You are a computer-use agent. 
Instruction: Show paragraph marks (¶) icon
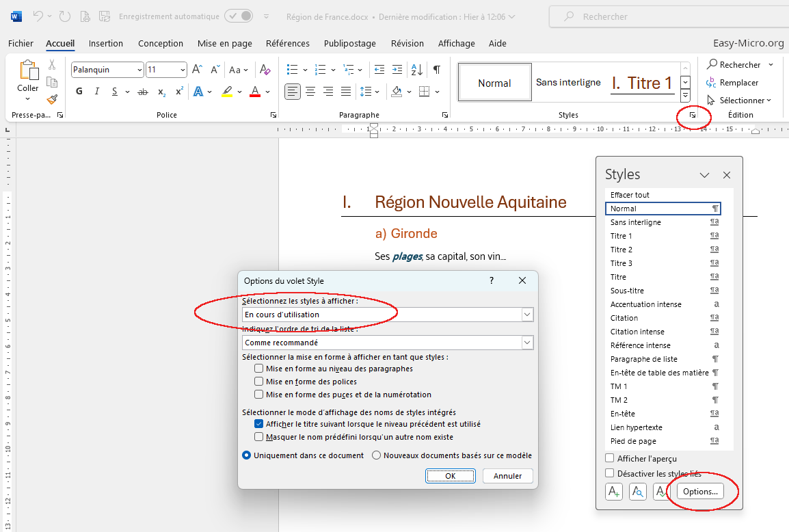[x=437, y=70]
